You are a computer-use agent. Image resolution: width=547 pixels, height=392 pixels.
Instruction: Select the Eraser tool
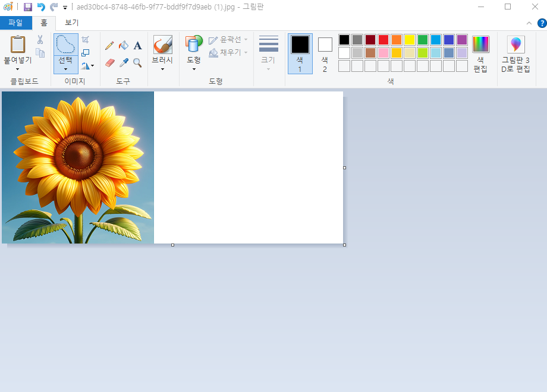pos(109,63)
